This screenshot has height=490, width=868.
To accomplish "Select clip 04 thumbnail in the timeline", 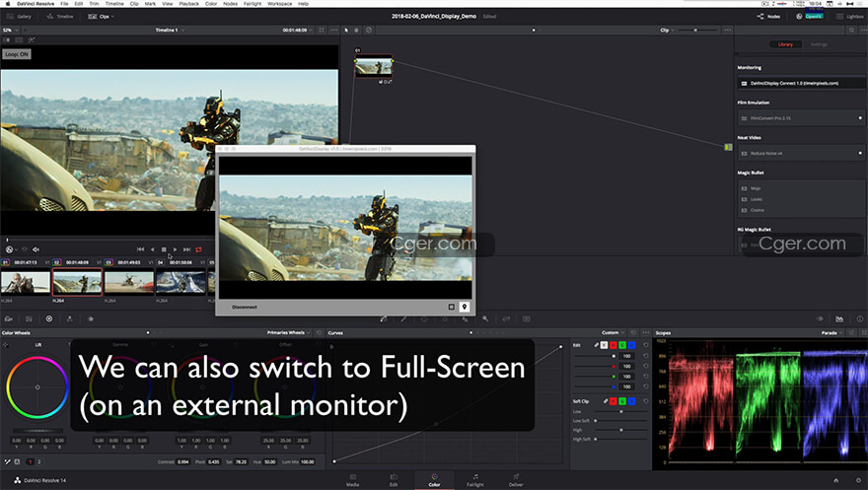I will (181, 282).
